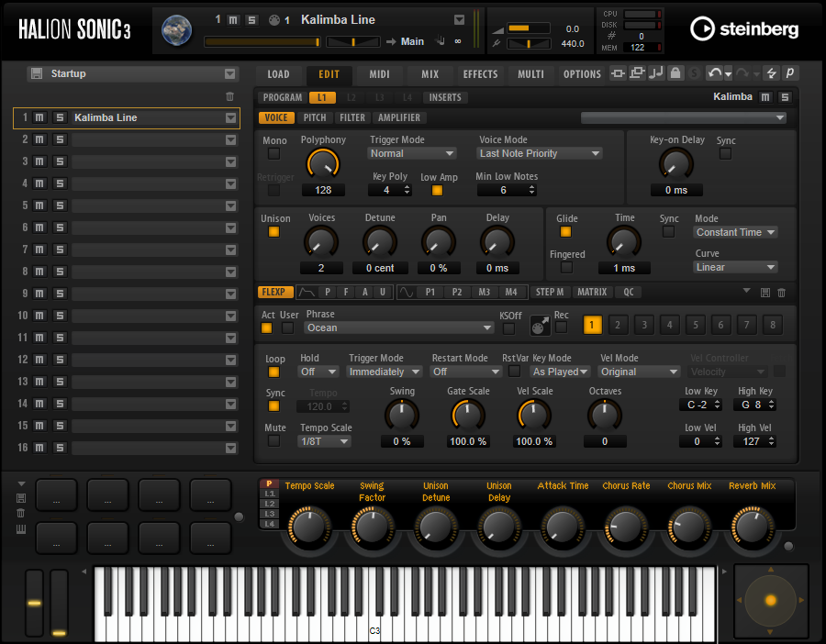
Task: Open the Glide Curve Linear dropdown
Action: coord(735,267)
